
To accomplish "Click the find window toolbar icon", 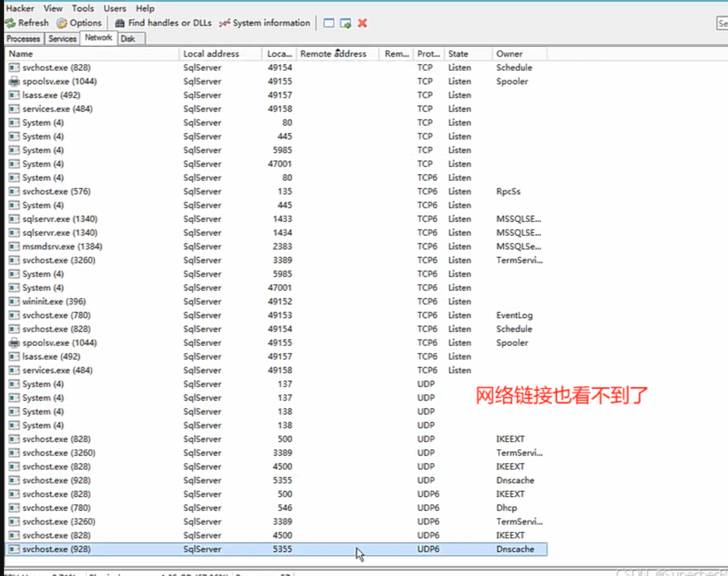I will pyautogui.click(x=329, y=23).
